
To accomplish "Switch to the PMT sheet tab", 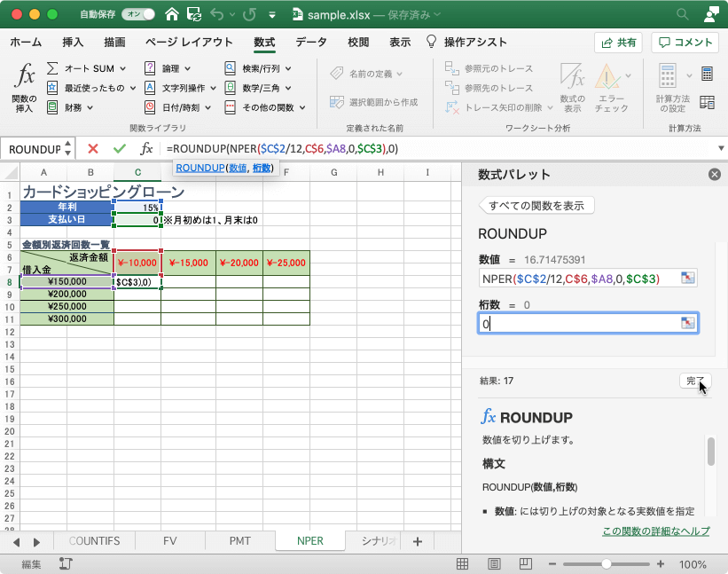I will 240,541.
